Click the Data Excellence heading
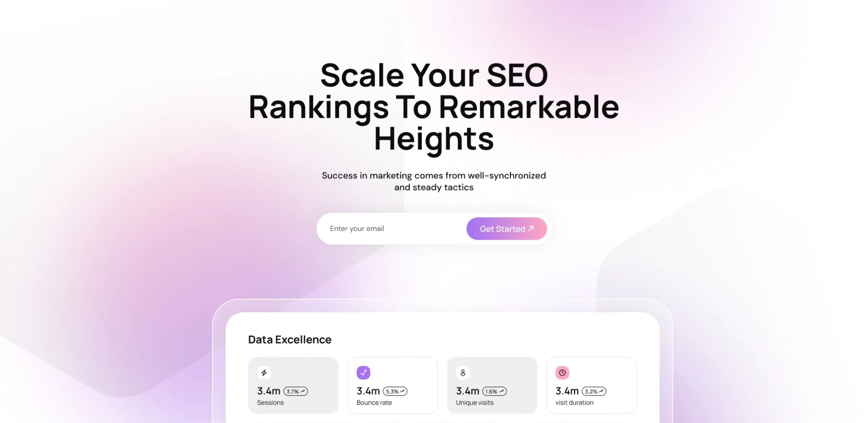The width and height of the screenshot is (868, 423). point(290,340)
